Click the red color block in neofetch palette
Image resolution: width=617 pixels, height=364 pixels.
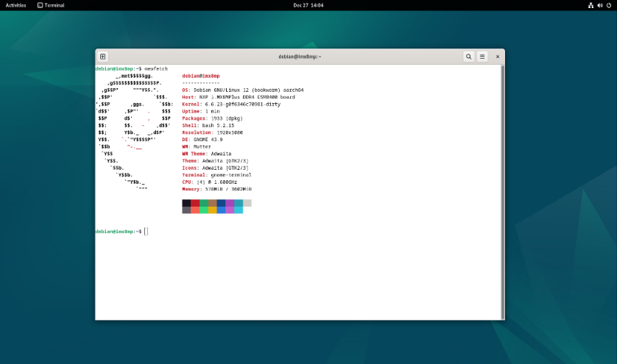(195, 203)
